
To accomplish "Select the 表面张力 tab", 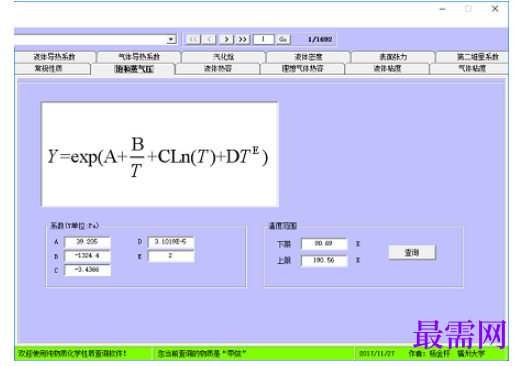I will click(393, 57).
